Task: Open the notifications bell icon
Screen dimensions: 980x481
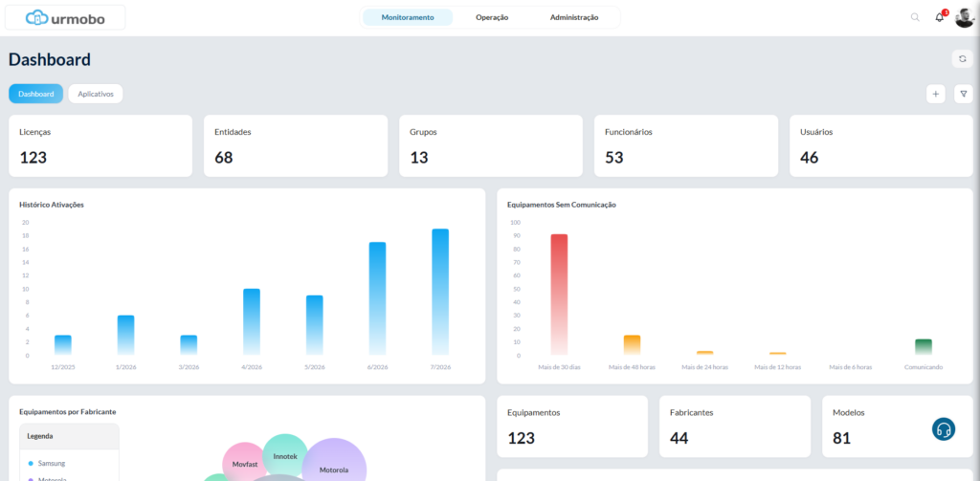Action: pos(940,17)
